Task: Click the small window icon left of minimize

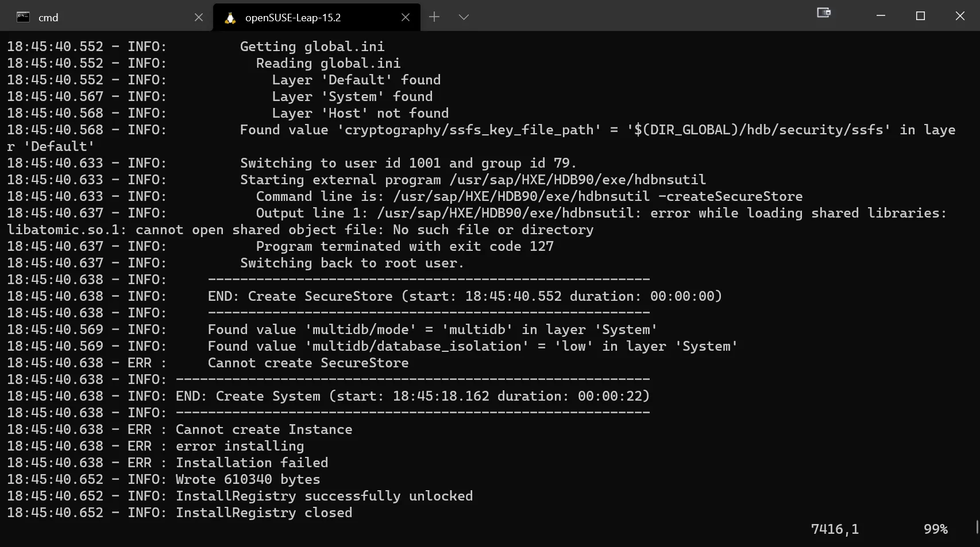Action: pyautogui.click(x=824, y=13)
